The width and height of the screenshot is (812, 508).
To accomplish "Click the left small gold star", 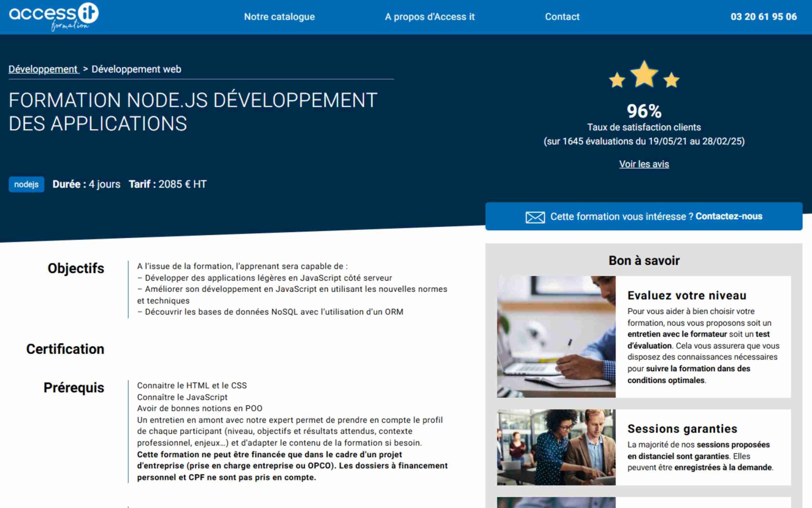I will [x=617, y=80].
